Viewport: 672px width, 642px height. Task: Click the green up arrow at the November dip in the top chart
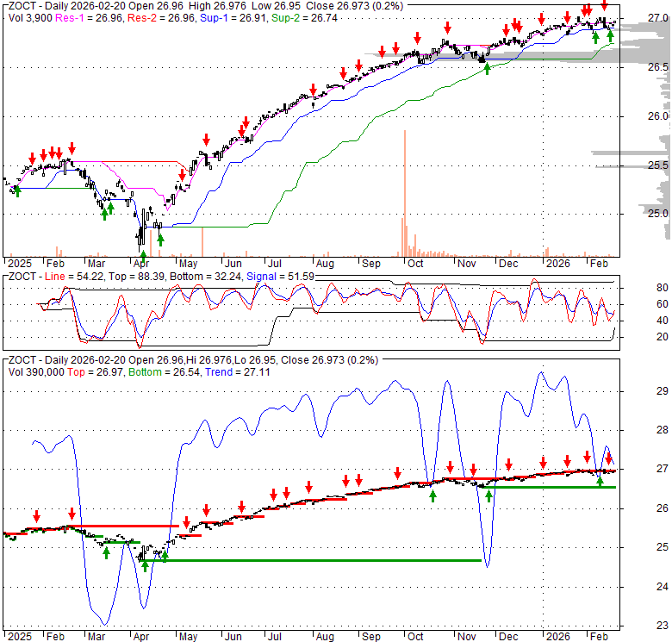[487, 68]
